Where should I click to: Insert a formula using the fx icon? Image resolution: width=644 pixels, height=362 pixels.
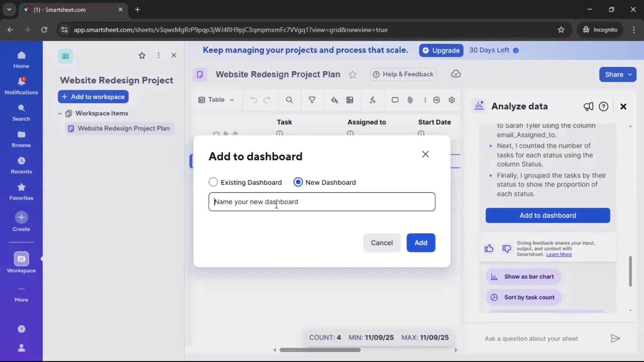click(373, 100)
